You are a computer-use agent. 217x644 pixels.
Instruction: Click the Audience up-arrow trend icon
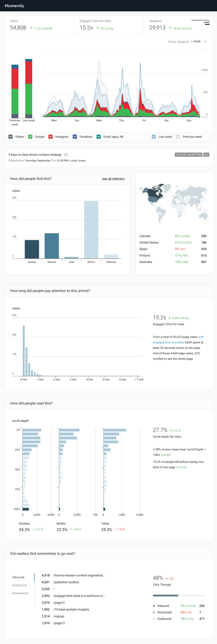(x=170, y=28)
